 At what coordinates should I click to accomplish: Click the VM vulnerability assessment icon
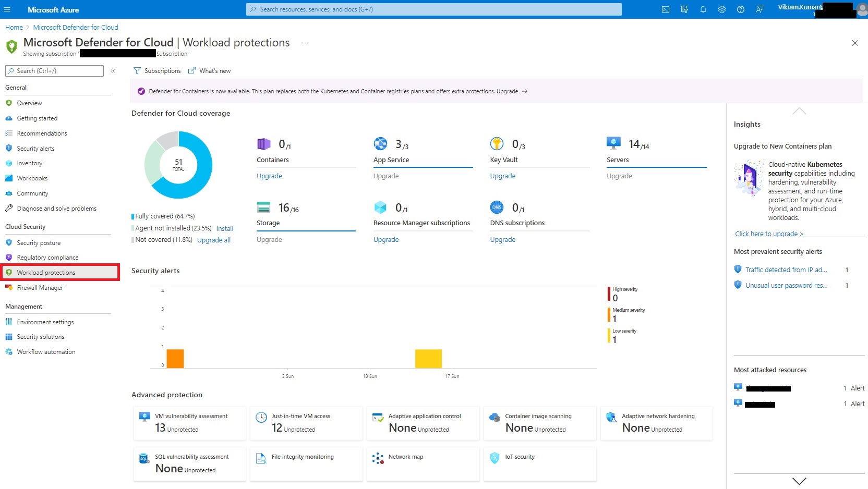[144, 417]
